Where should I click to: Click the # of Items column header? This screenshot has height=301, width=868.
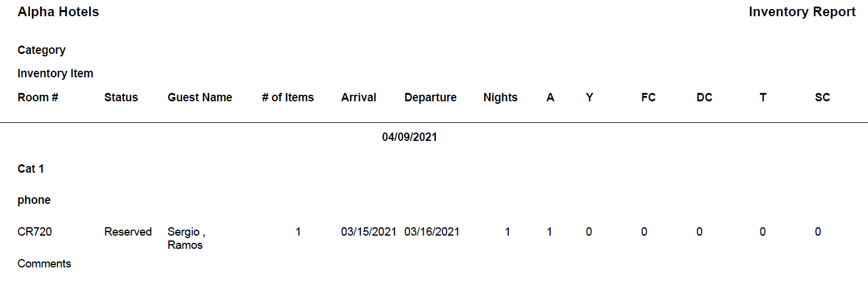(x=287, y=98)
